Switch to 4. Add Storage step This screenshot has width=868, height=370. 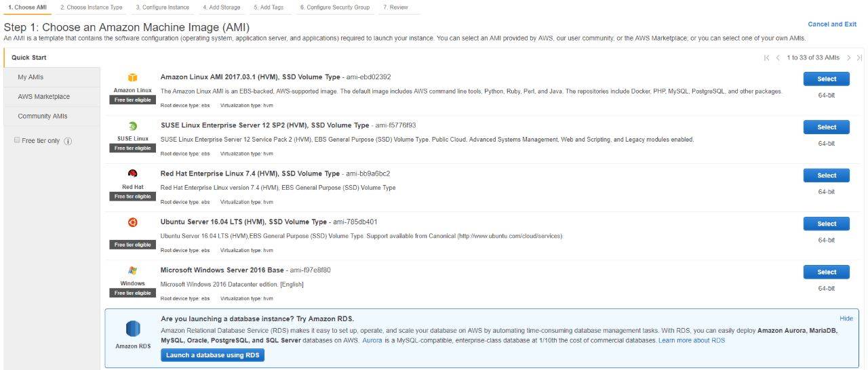point(222,7)
